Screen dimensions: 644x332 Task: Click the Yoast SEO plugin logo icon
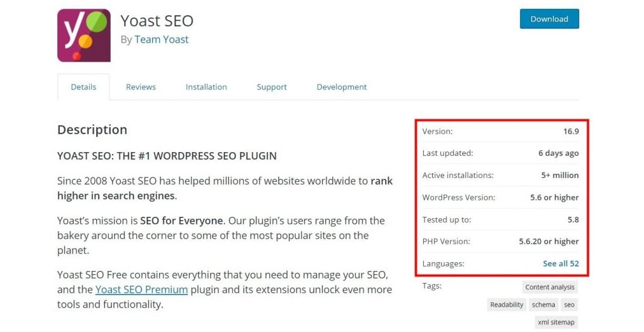coord(84,35)
